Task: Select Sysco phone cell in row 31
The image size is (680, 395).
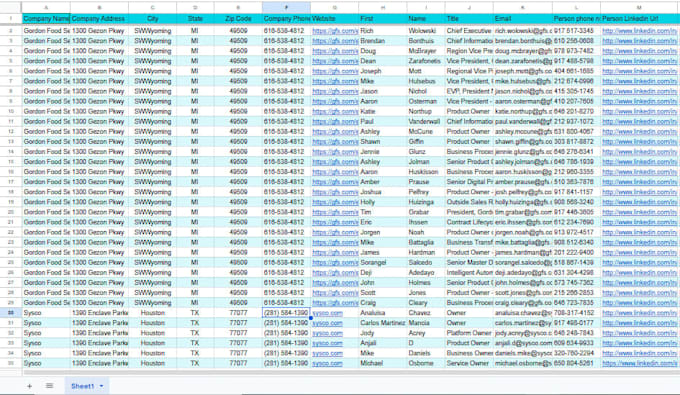Action: [286, 323]
